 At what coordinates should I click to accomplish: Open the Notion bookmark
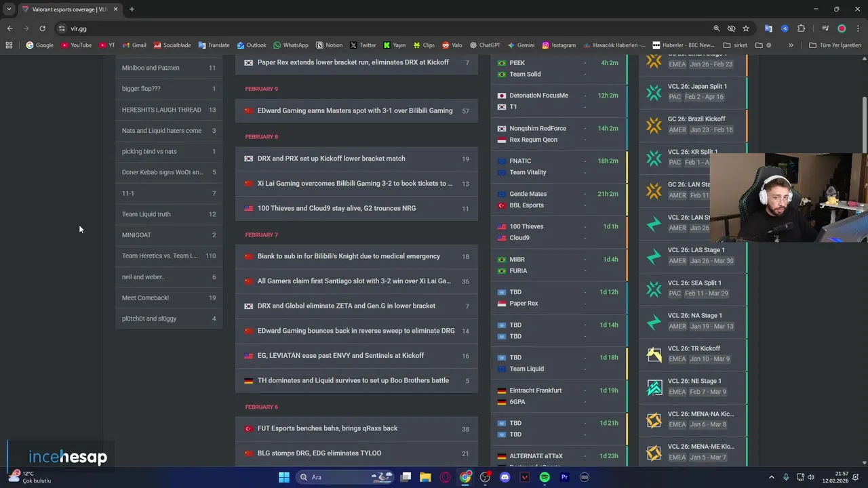[x=330, y=45]
